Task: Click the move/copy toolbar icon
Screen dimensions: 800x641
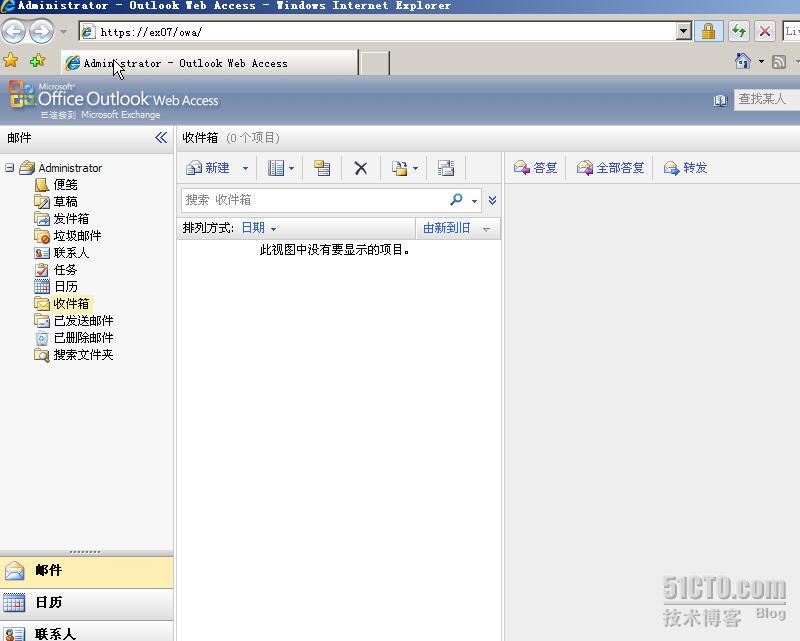Action: pos(399,168)
